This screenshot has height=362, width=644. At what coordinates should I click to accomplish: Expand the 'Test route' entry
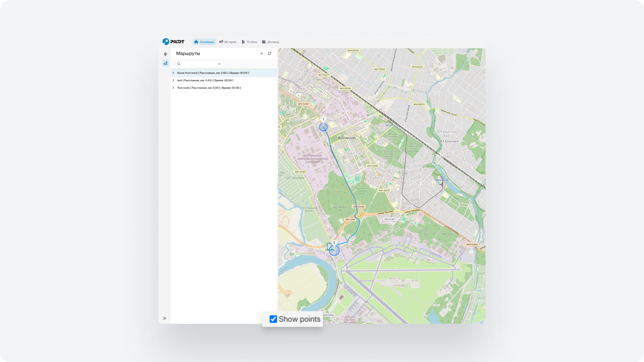coord(173,88)
